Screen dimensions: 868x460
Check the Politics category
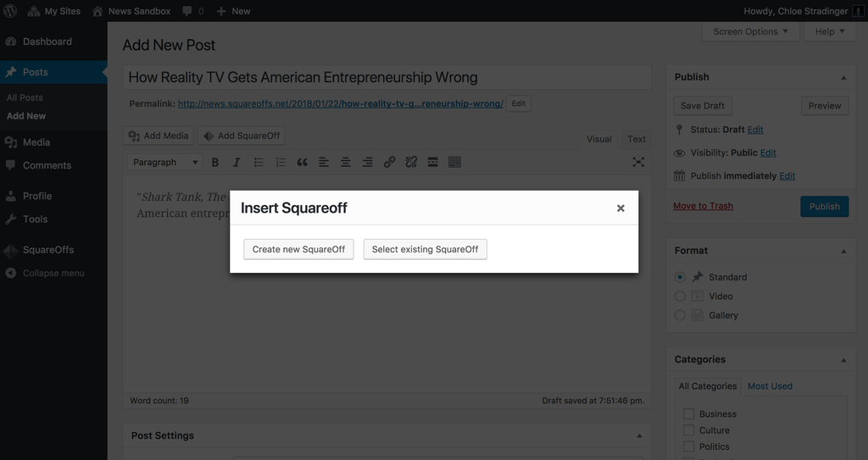(688, 446)
